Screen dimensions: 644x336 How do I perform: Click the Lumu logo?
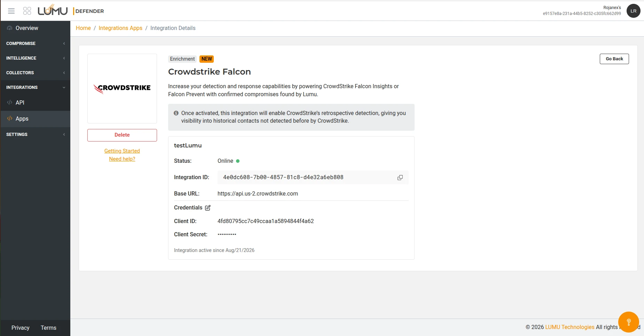pos(53,10)
